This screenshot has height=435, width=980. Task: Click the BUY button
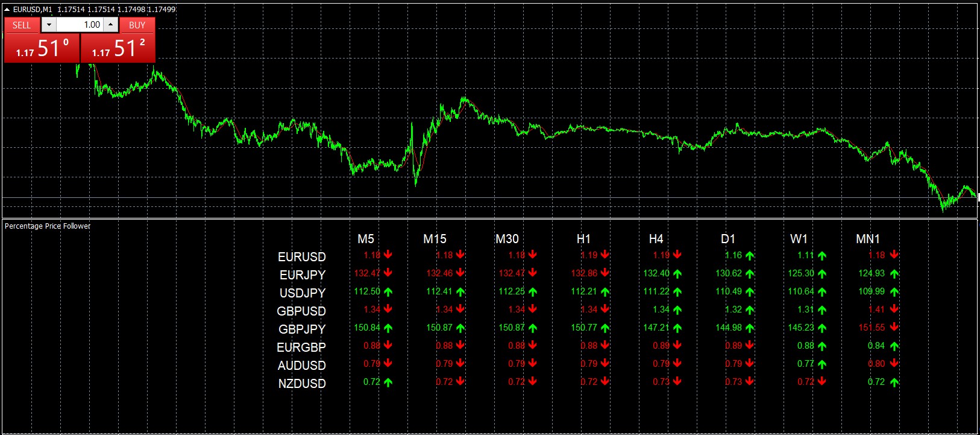click(x=137, y=25)
